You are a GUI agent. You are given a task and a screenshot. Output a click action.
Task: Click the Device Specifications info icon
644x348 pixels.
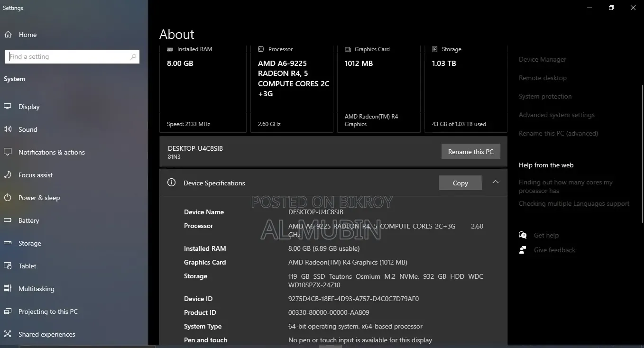pyautogui.click(x=172, y=183)
